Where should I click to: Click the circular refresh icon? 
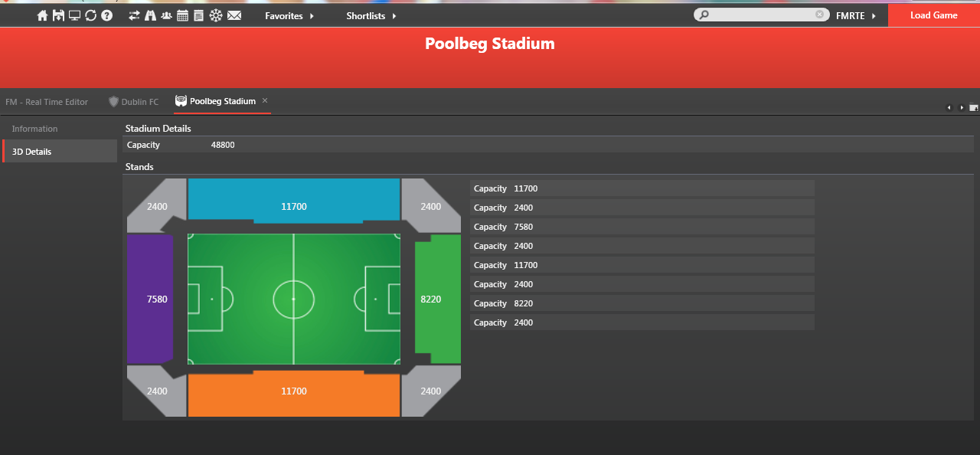tap(90, 15)
